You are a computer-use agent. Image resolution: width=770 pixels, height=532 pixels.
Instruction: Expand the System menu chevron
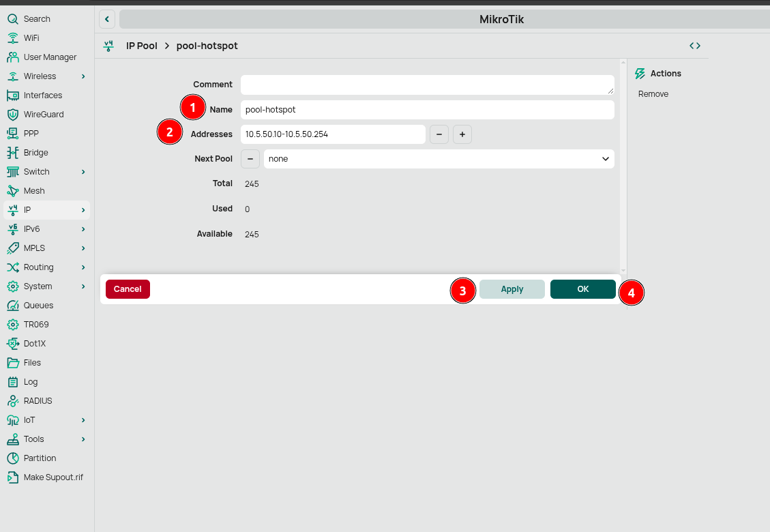(x=83, y=286)
